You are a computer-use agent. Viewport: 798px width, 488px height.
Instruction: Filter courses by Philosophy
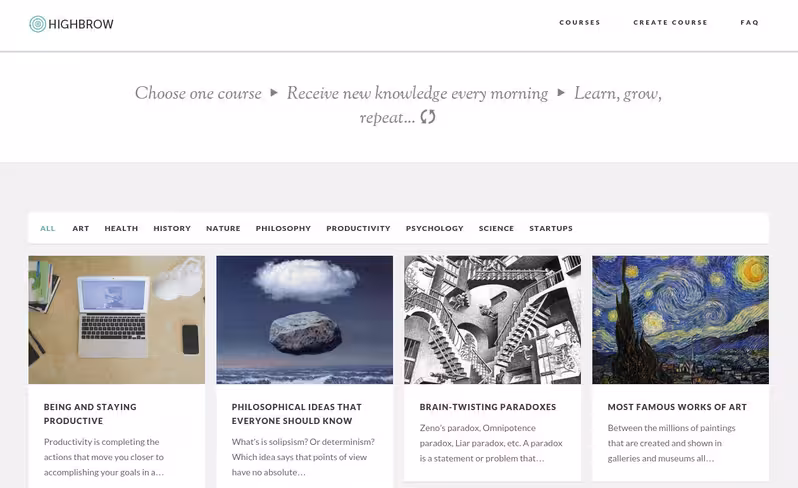click(x=283, y=228)
